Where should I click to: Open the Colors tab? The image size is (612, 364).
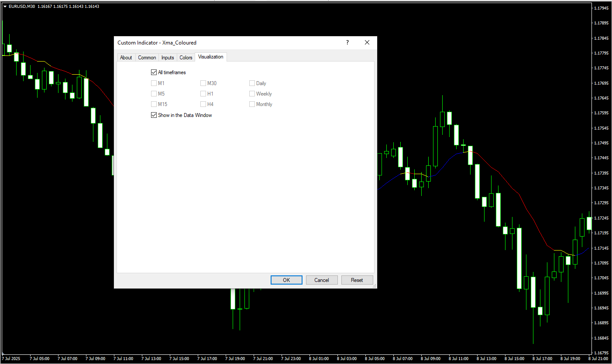point(186,58)
